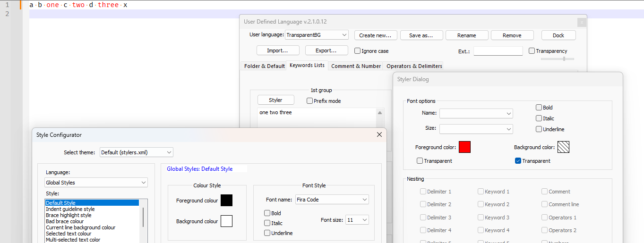Enable Delimiter 4 nesting checkbox
This screenshot has width=644, height=243.
pyautogui.click(x=423, y=230)
